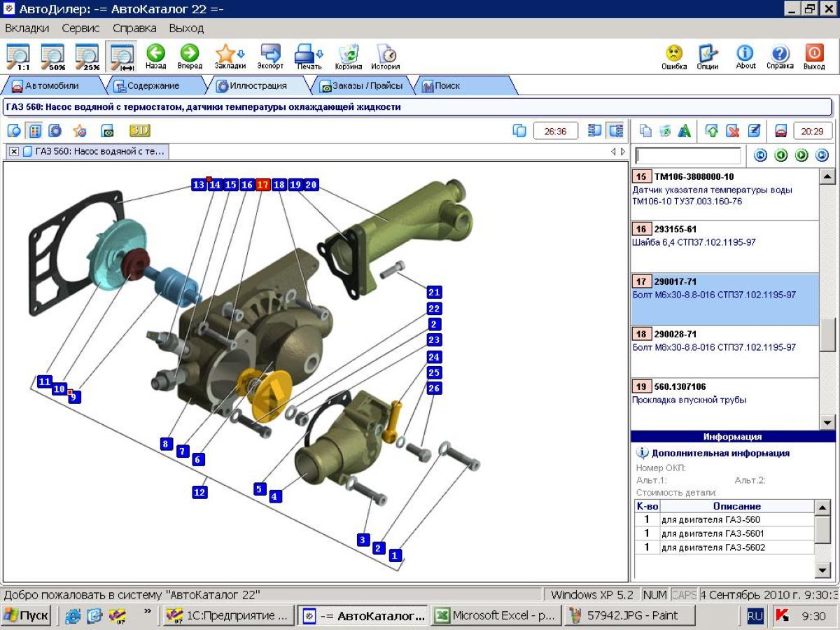The height and width of the screenshot is (630, 840).
Task: Focus the parts search input field
Action: pos(687,155)
